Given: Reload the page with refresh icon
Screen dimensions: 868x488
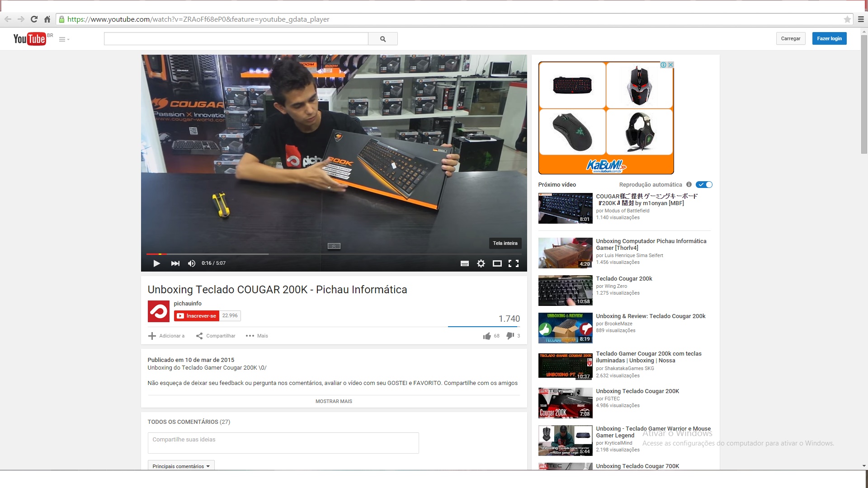Looking at the screenshot, I should point(34,19).
